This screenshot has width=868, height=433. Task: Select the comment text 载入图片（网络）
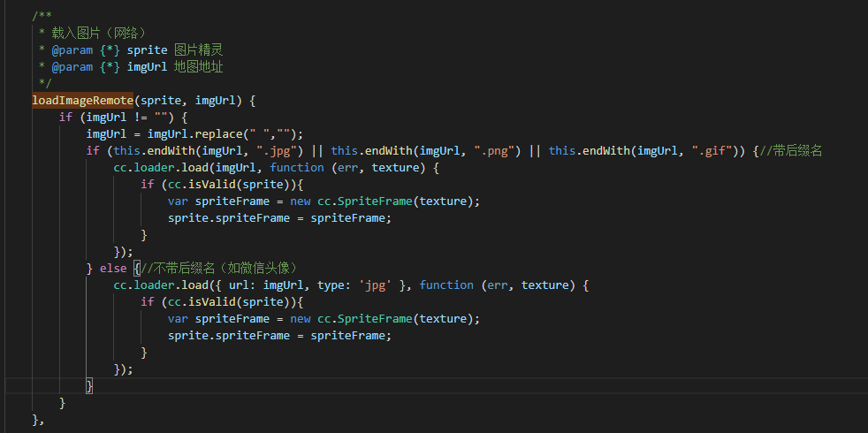(x=98, y=34)
